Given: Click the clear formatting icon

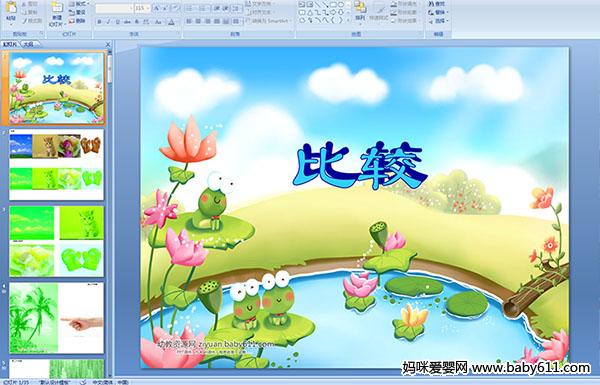Looking at the screenshot, I should click(x=175, y=8).
